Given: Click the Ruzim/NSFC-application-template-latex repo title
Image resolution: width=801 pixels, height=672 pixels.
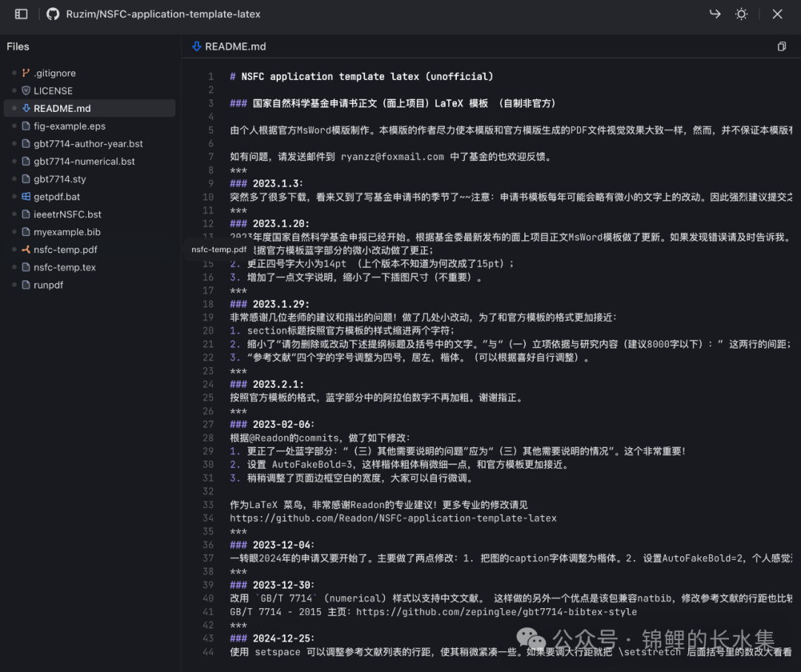Looking at the screenshot, I should pos(163,13).
